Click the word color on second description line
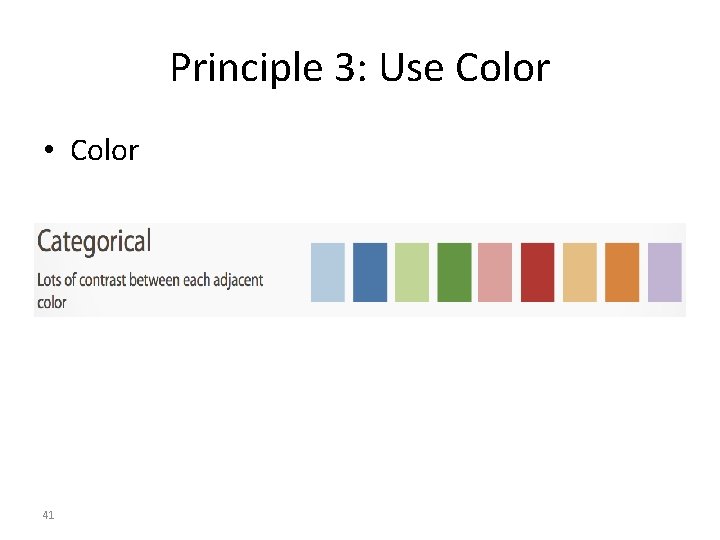 [52, 303]
